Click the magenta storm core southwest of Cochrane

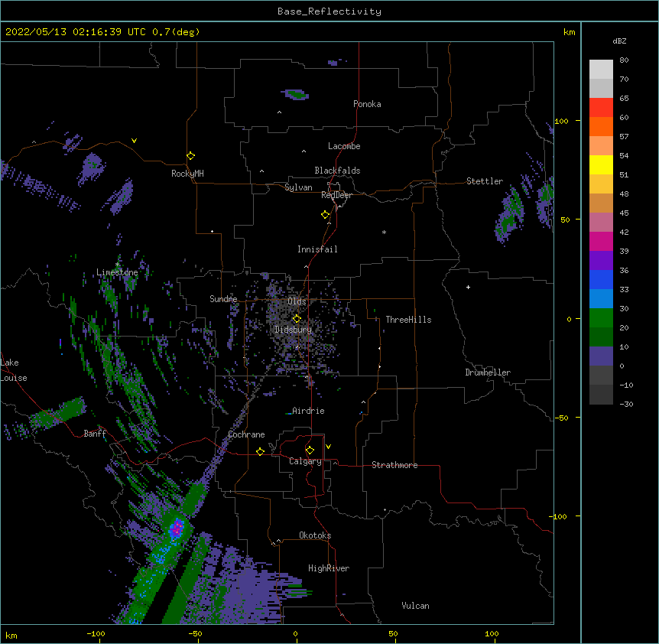coord(177,528)
